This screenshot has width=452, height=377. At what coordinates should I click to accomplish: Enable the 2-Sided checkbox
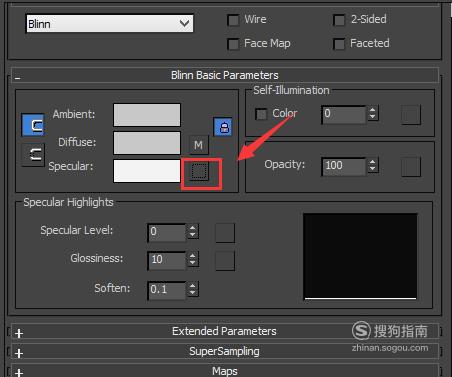coord(339,20)
